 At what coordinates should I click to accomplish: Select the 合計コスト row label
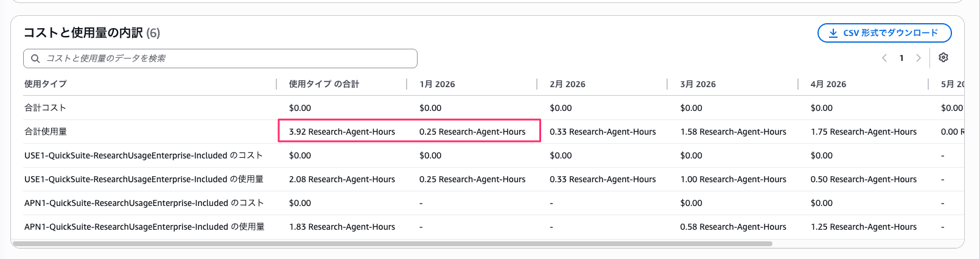tap(45, 108)
